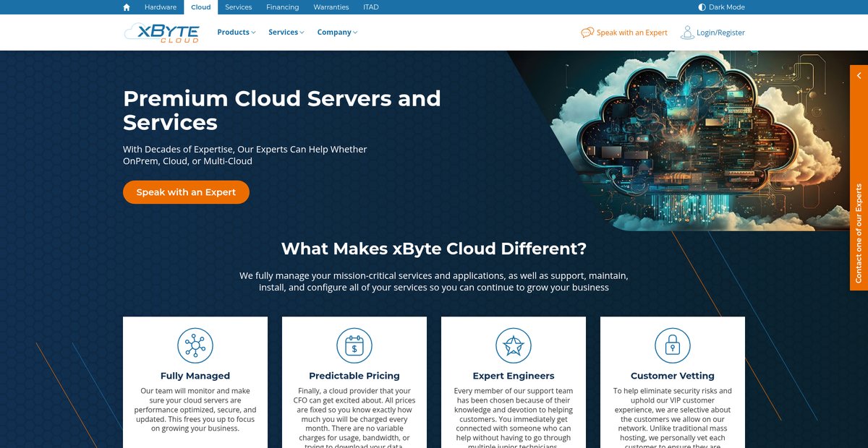
Task: Click the chat bubble icon in header
Action: 587,33
